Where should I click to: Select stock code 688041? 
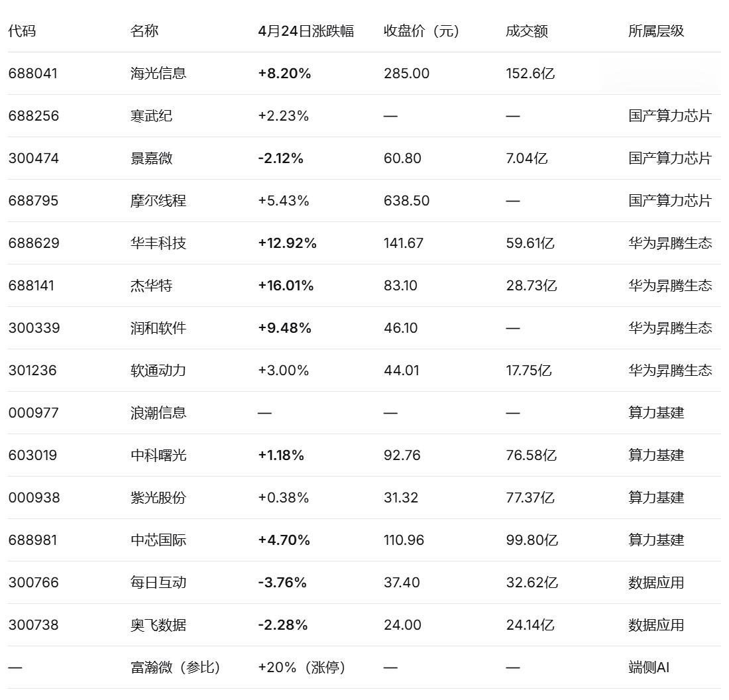[33, 74]
